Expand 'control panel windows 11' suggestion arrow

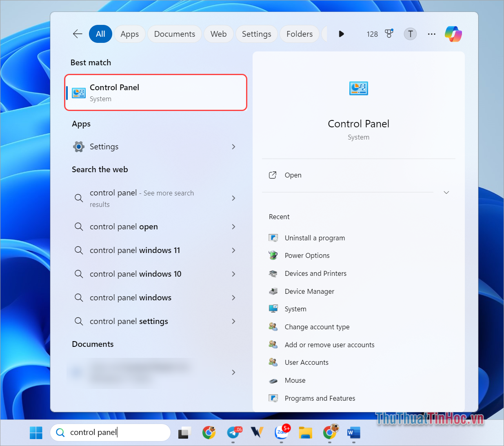point(233,250)
